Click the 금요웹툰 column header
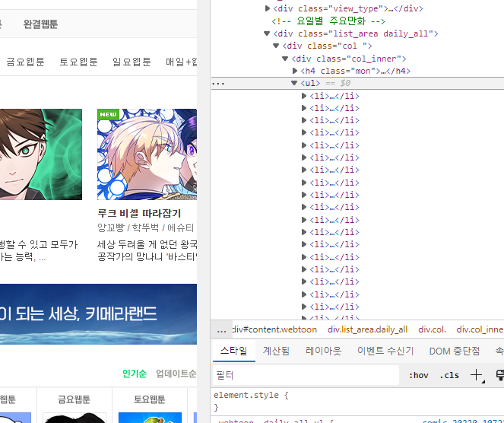The image size is (504, 423). pyautogui.click(x=74, y=399)
